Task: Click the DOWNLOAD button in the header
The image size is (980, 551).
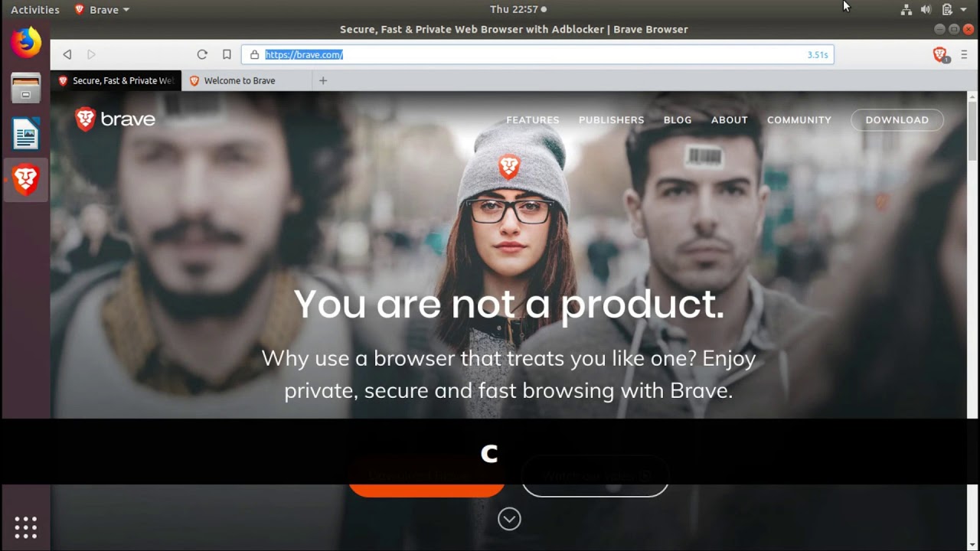Action: click(x=897, y=120)
